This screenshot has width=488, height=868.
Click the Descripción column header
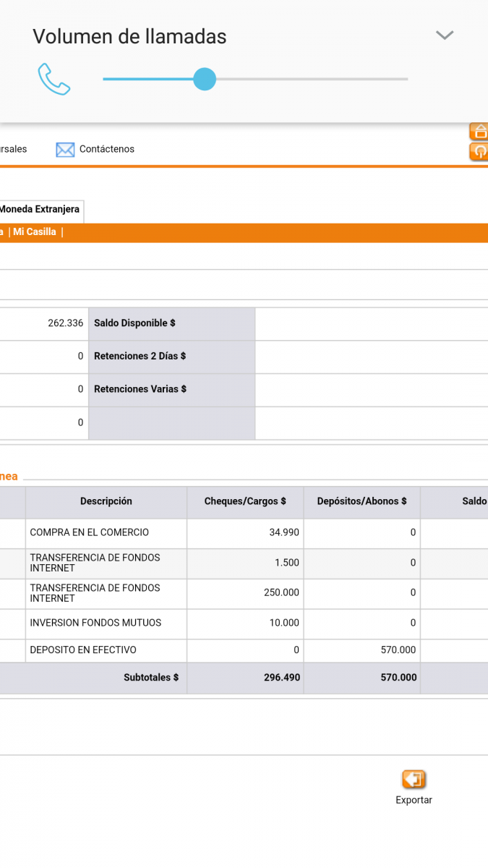pos(106,501)
